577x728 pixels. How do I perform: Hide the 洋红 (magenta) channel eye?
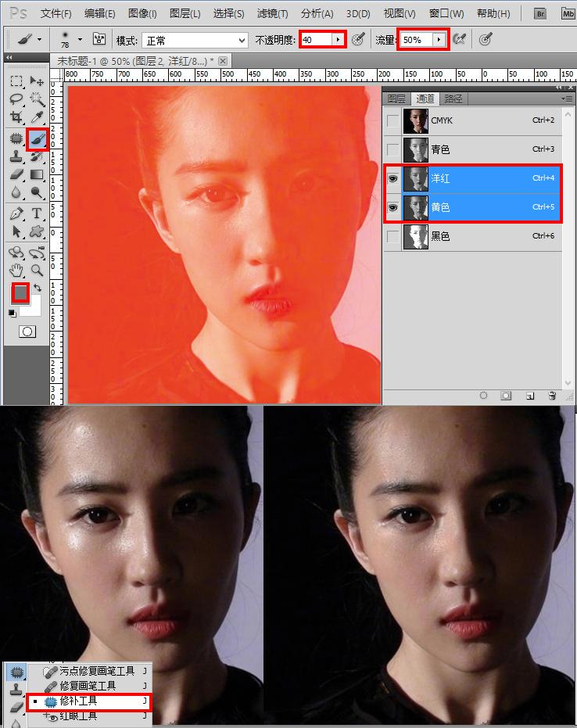pyautogui.click(x=392, y=178)
